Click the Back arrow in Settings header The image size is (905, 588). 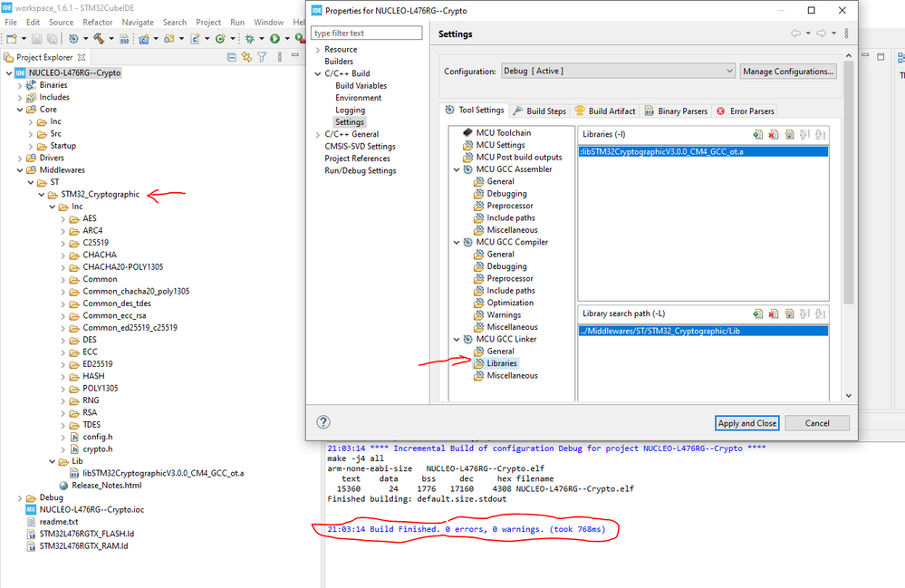(x=795, y=34)
